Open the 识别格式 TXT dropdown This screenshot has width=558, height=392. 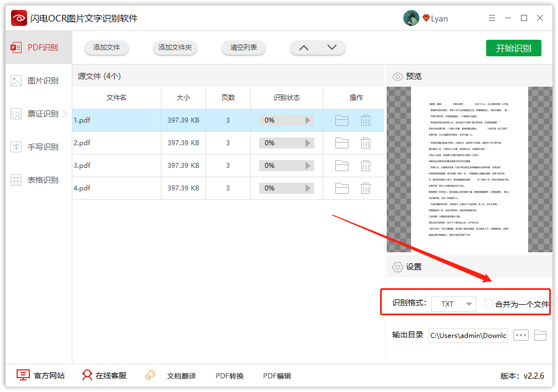tap(454, 304)
